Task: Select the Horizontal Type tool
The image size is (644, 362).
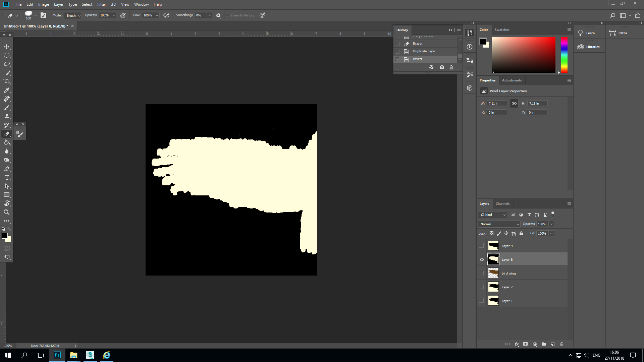Action: click(7, 177)
